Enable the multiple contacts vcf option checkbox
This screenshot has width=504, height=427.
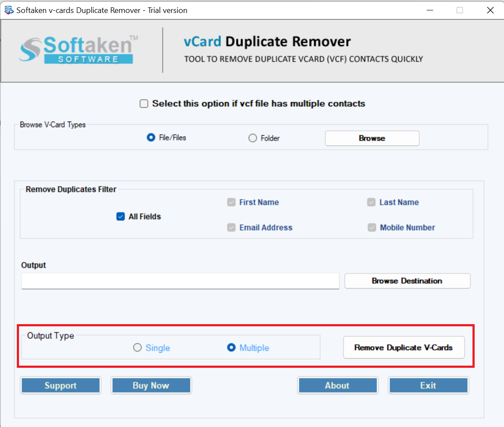[144, 104]
